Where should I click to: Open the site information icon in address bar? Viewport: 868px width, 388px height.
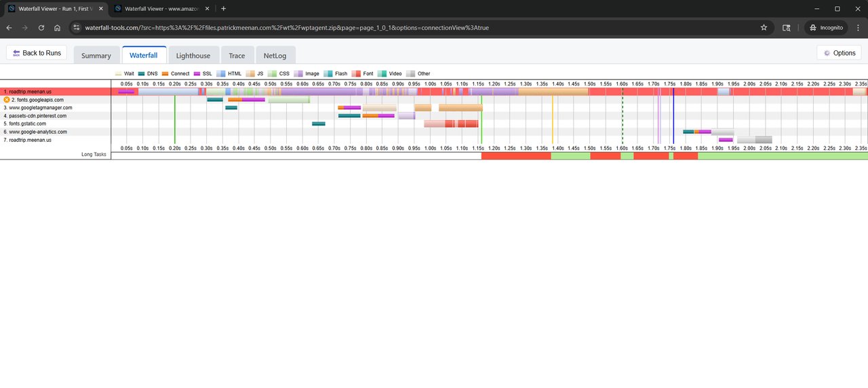tap(77, 28)
